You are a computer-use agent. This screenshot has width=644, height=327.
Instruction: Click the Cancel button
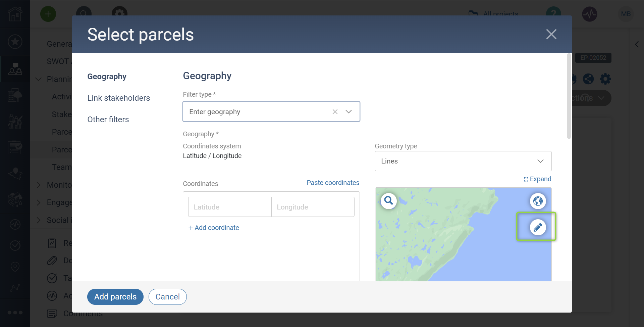tap(167, 297)
